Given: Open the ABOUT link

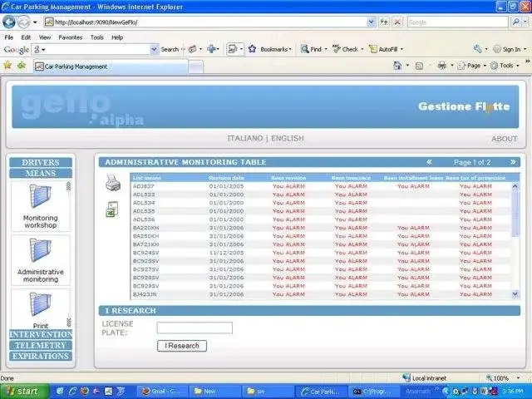Looking at the screenshot, I should (x=505, y=139).
